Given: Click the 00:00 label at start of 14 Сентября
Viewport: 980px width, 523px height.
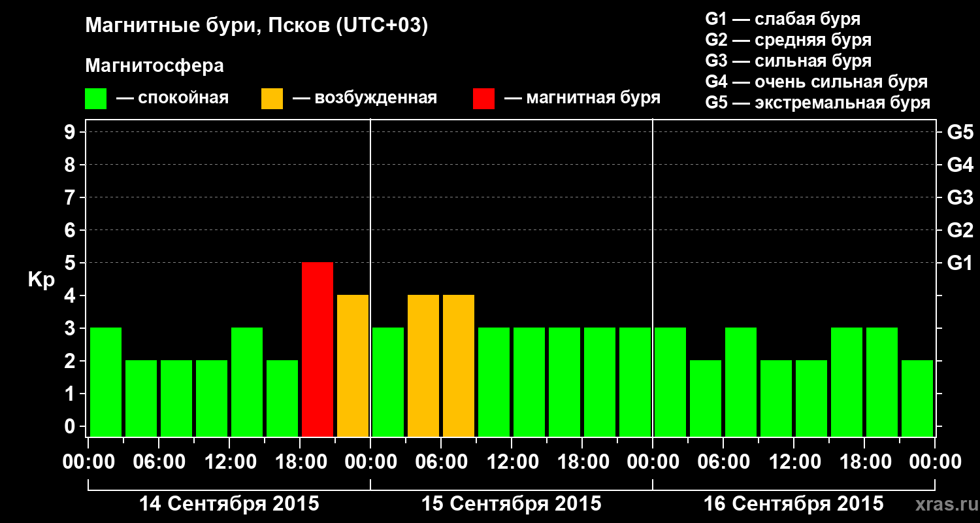Looking at the screenshot, I should click(88, 462).
